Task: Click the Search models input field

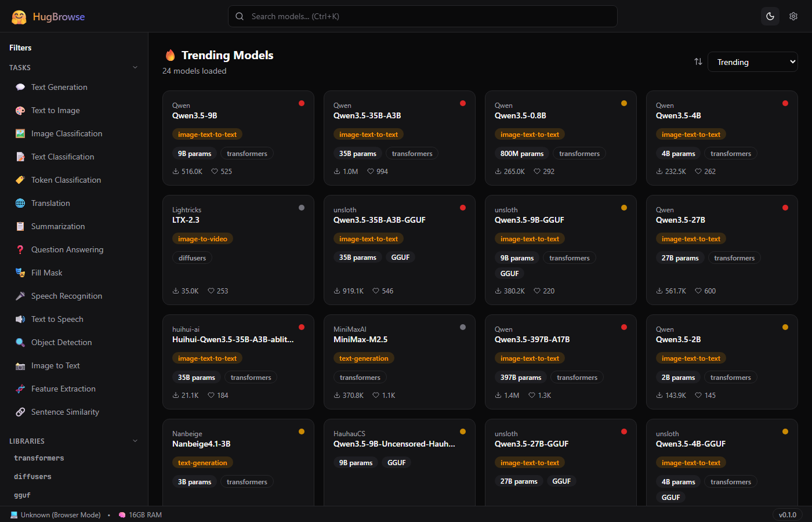Action: point(422,16)
